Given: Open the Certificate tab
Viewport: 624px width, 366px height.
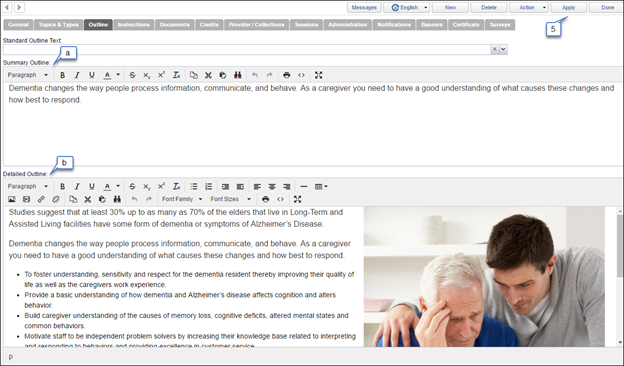Looking at the screenshot, I should tap(466, 25).
